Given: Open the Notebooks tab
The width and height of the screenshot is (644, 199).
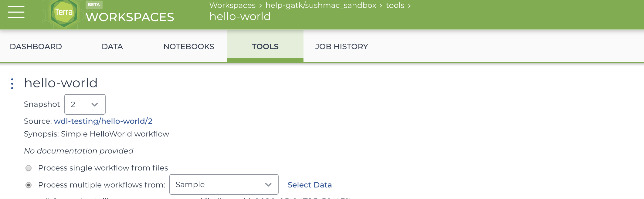Looking at the screenshot, I should click(189, 46).
